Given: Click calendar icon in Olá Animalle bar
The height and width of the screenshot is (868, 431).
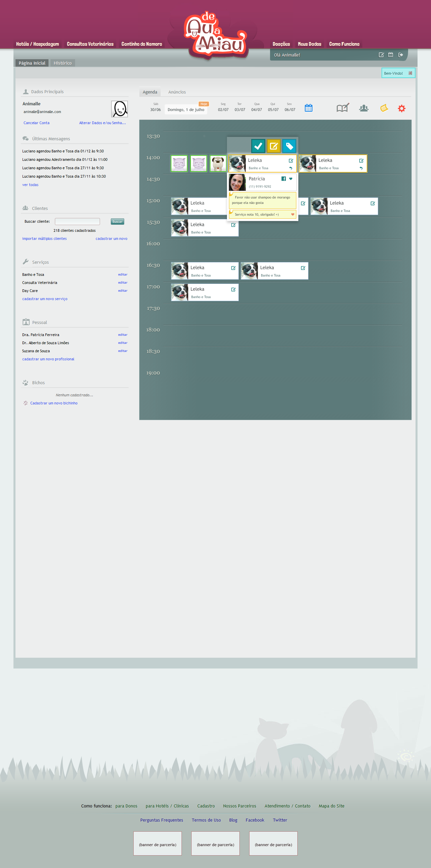Looking at the screenshot, I should (391, 55).
